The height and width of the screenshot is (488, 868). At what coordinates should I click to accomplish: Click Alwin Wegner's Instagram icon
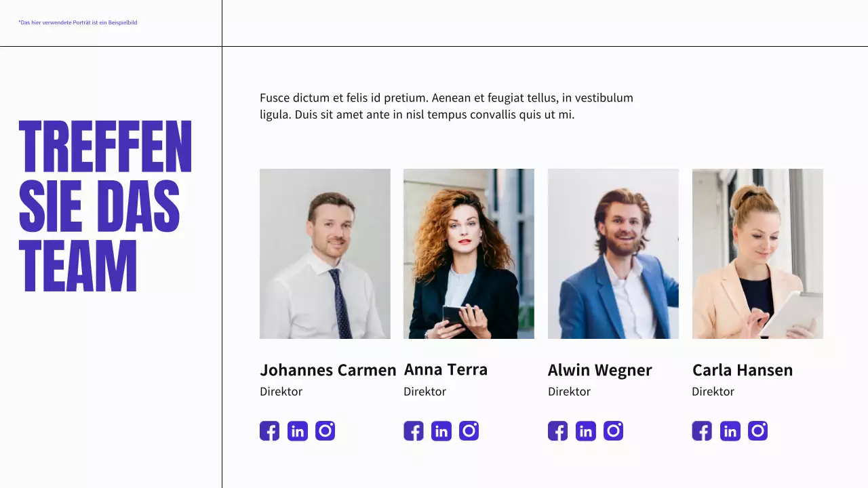pos(613,431)
